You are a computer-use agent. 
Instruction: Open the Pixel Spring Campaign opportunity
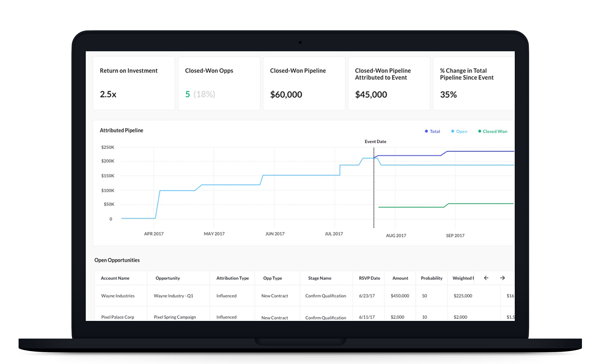pos(175,317)
